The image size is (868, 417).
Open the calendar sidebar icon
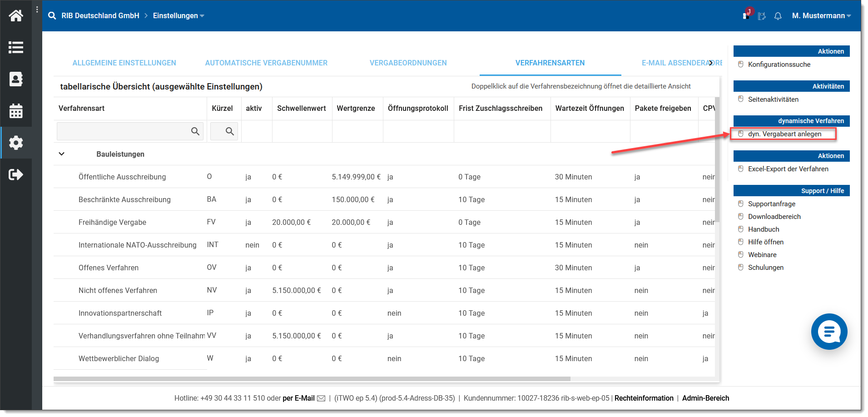coord(16,111)
